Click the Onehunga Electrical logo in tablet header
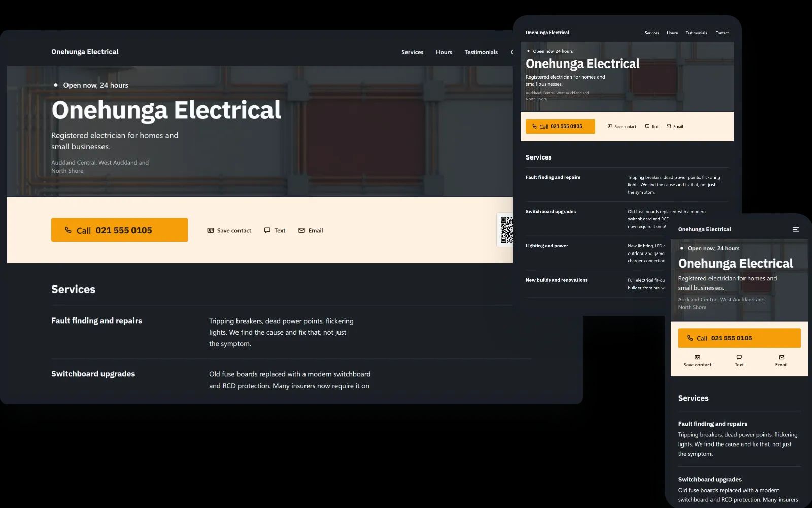 (x=548, y=33)
